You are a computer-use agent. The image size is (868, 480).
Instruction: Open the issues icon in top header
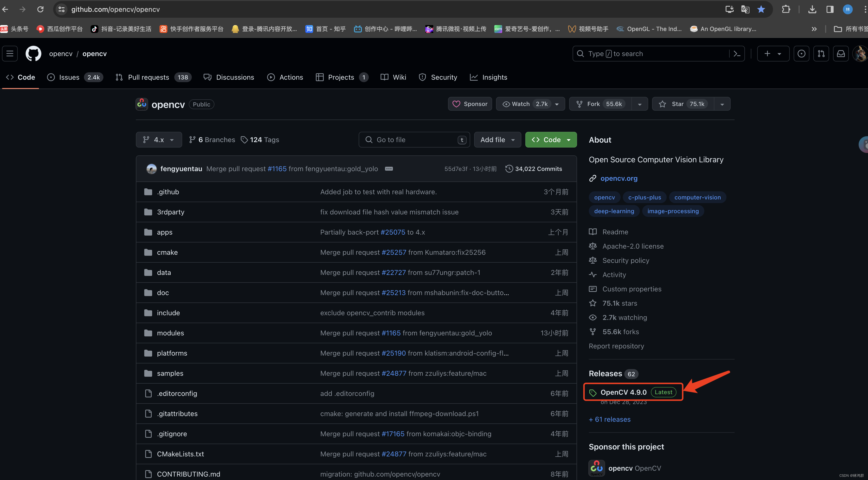tap(801, 54)
